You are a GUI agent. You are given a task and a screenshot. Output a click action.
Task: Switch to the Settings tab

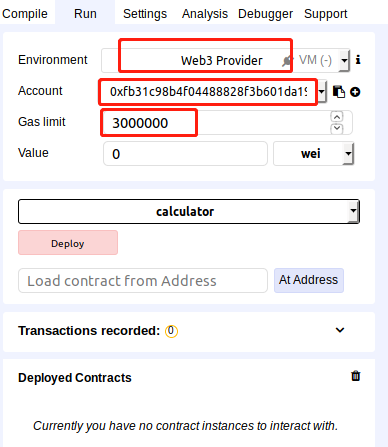[x=145, y=14]
